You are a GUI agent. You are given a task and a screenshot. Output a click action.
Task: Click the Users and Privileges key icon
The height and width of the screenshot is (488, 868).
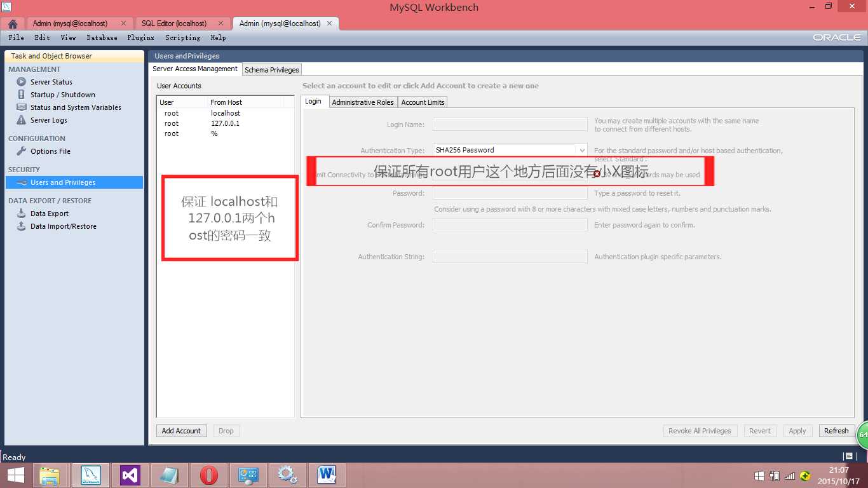[x=22, y=182]
